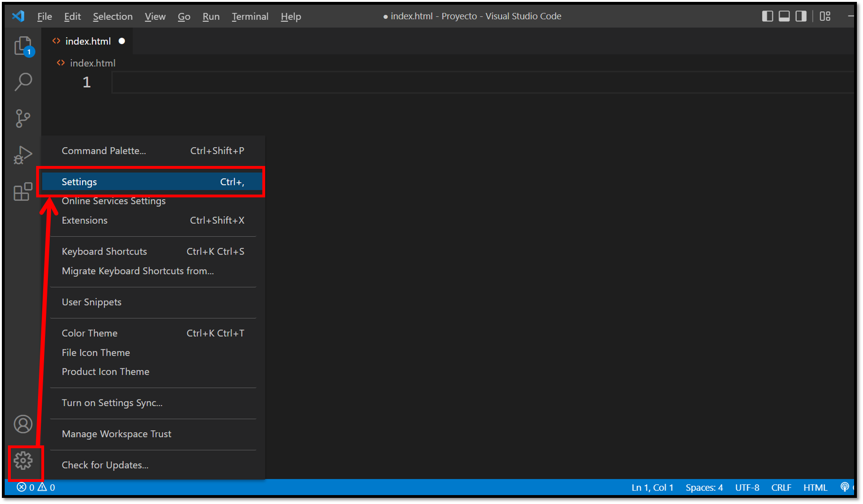Click the VS Code logo icon
863x504 pixels.
[x=18, y=16]
